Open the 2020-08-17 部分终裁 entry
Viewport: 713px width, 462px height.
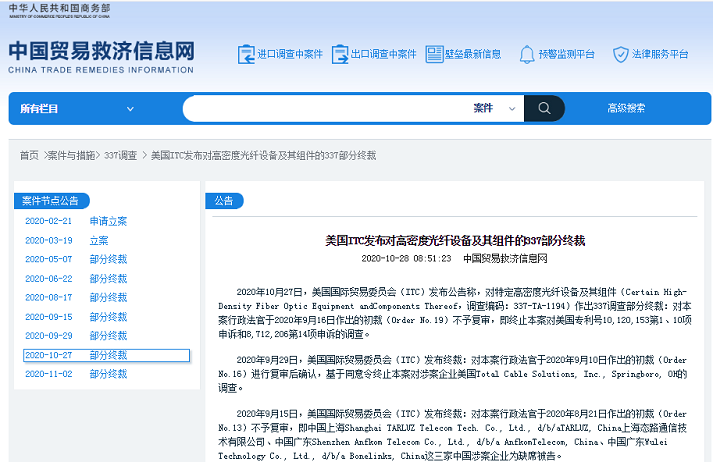(x=76, y=297)
